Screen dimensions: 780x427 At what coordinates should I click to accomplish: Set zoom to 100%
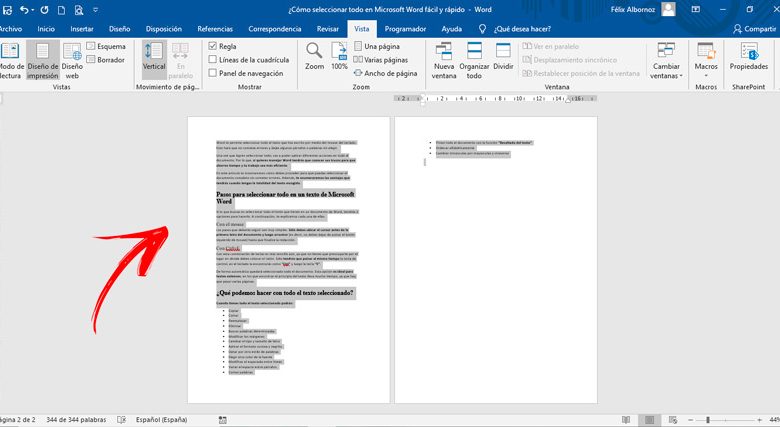[x=339, y=56]
